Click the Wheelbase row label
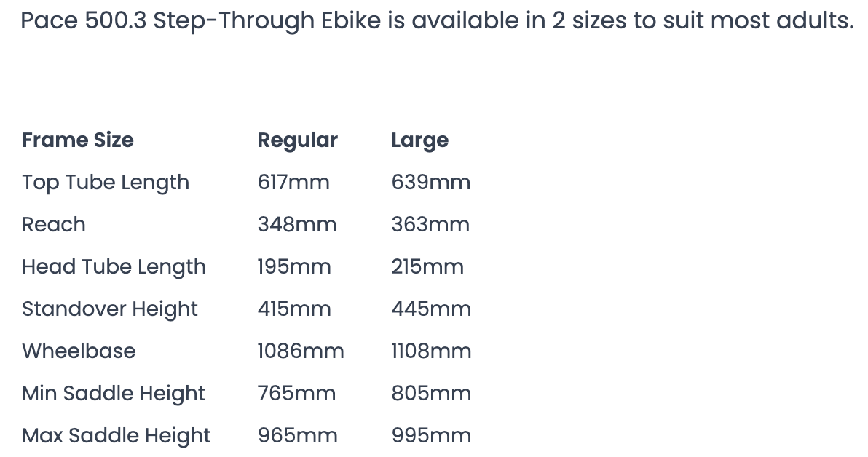The height and width of the screenshot is (457, 868). [79, 351]
